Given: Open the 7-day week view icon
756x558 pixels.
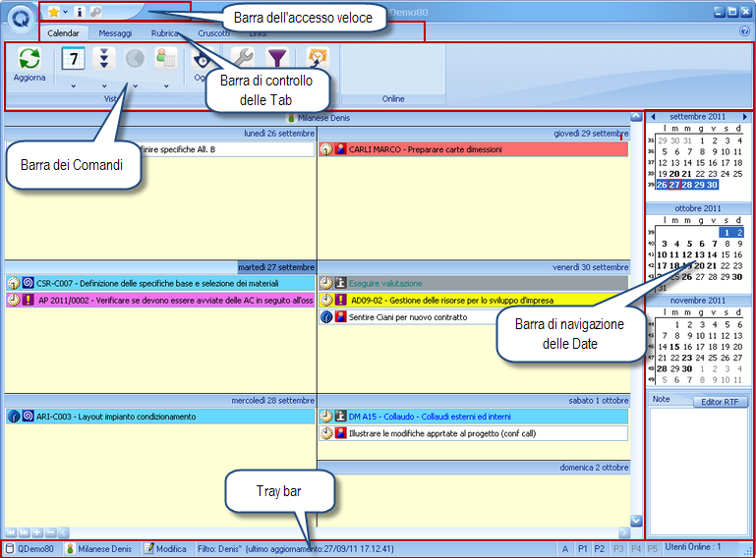Looking at the screenshot, I should click(x=74, y=59).
